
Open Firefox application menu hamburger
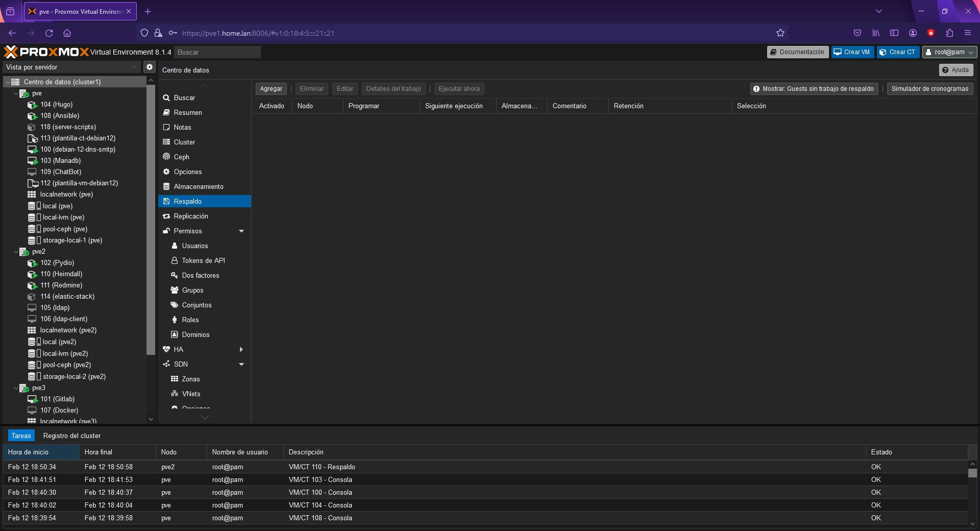[x=968, y=33]
